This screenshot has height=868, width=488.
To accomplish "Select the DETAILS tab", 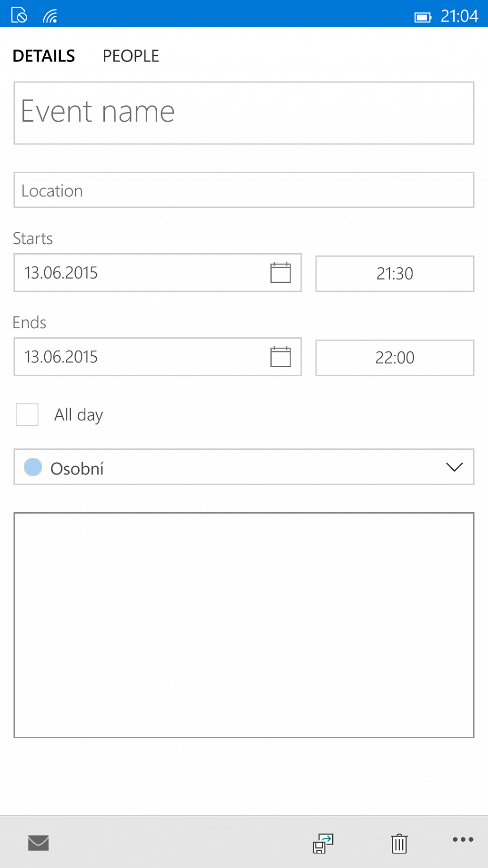I will [44, 56].
